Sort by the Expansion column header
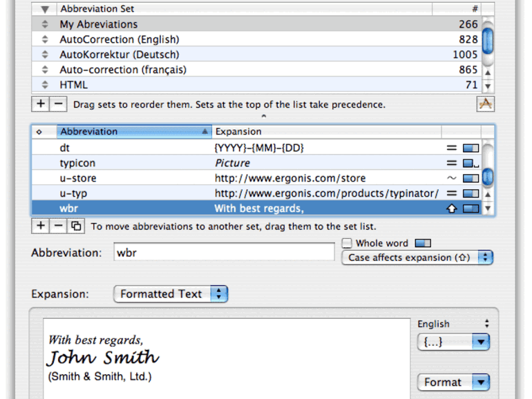 [x=327, y=132]
